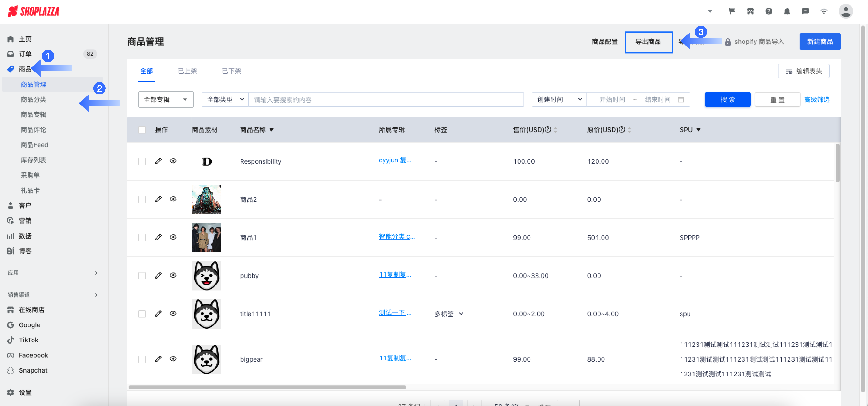
Task: Edit 商品1 via pencil icon
Action: [158, 237]
